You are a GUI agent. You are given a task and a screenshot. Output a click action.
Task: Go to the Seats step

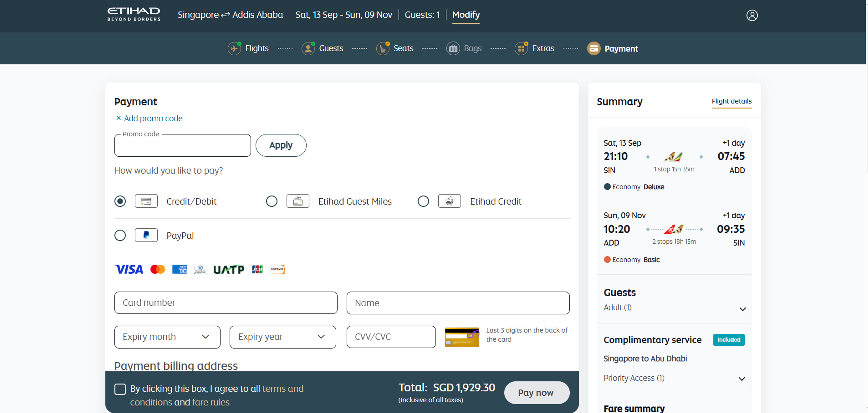[x=403, y=49]
